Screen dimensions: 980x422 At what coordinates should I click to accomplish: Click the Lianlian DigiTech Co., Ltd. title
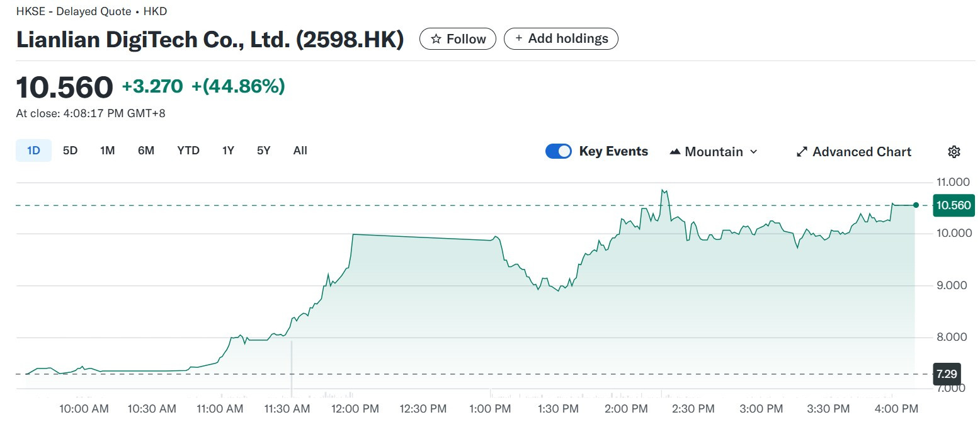(210, 39)
